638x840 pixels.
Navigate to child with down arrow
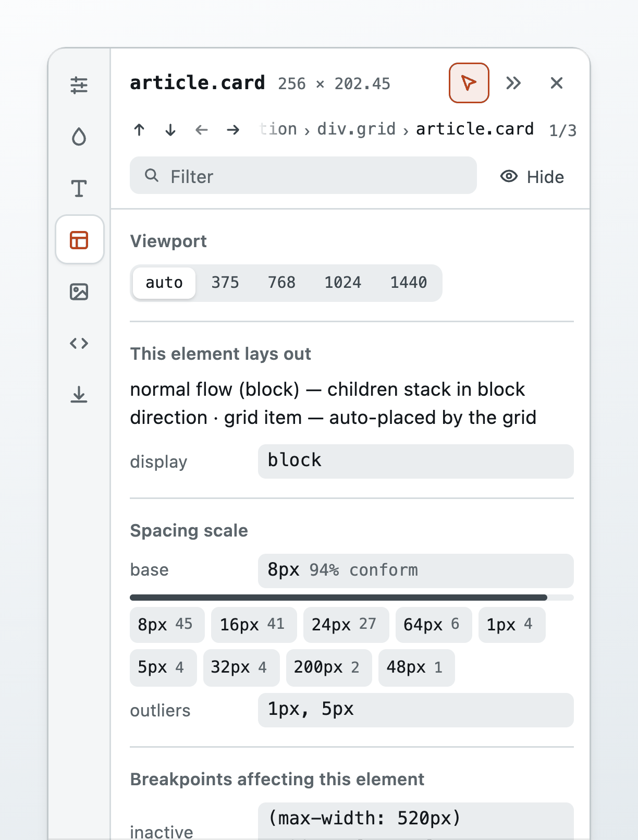(170, 129)
